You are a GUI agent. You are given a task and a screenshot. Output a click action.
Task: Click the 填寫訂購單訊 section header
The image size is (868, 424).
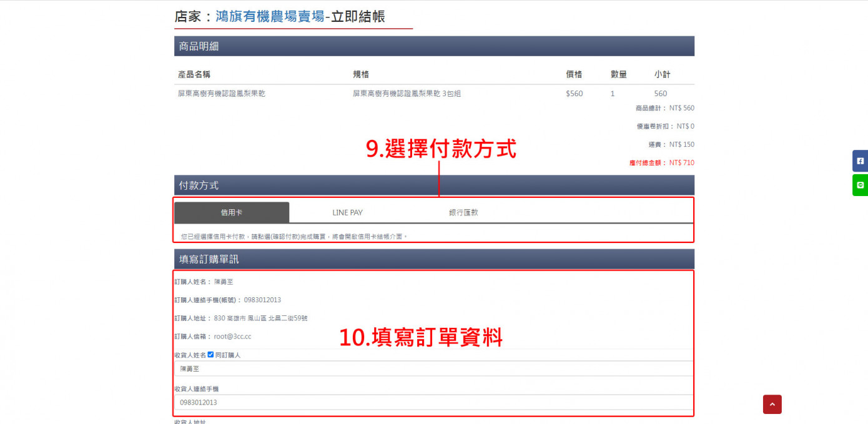[434, 259]
